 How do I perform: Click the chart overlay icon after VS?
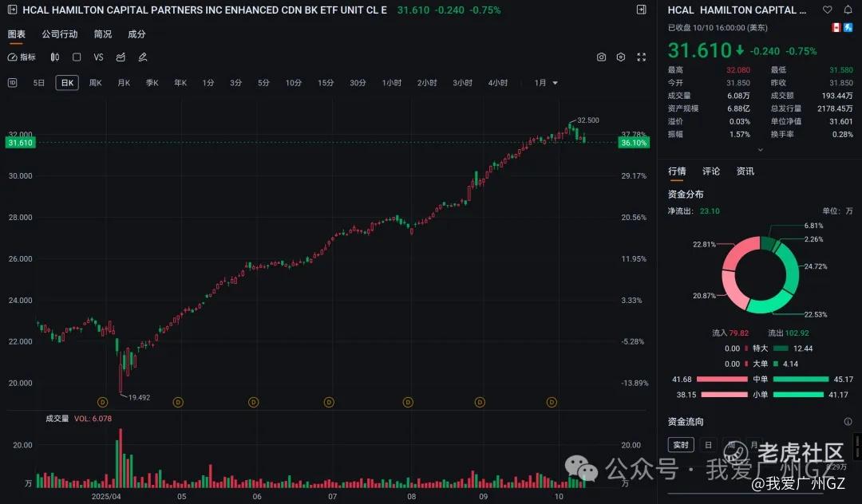click(x=121, y=57)
